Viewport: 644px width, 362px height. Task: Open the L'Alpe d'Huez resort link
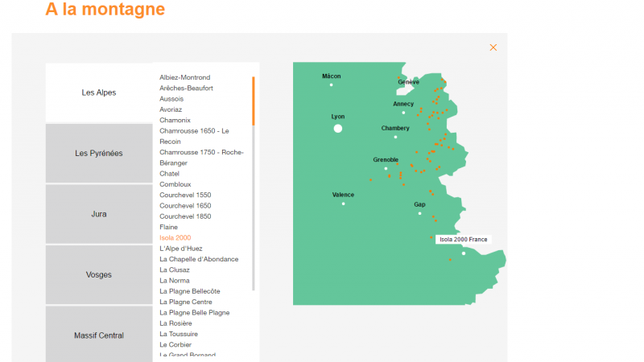pyautogui.click(x=181, y=249)
